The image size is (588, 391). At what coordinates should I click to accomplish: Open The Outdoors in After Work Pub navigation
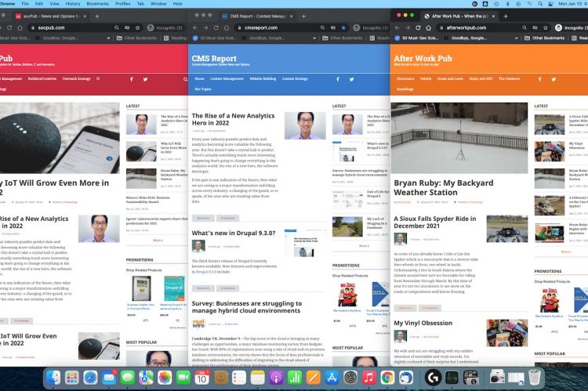[x=510, y=78]
